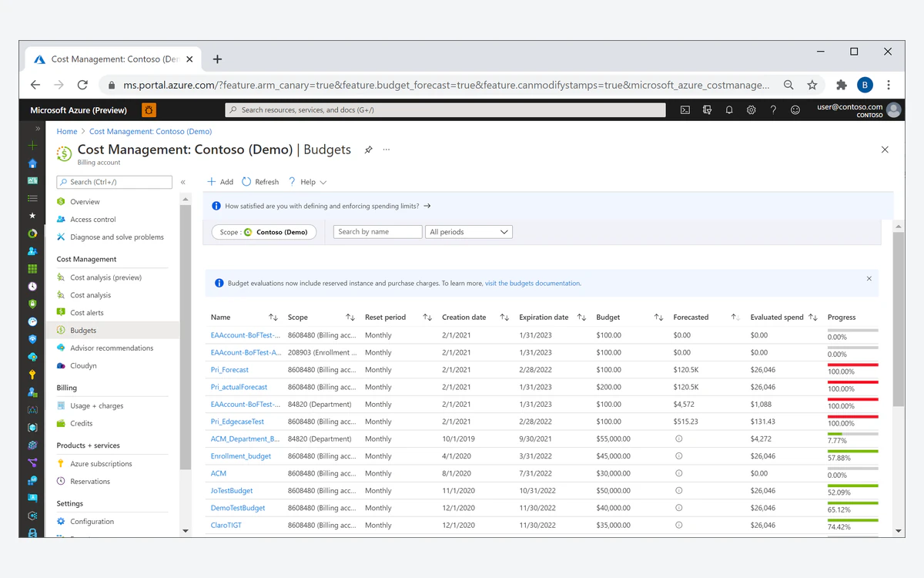Open browser extensions puzzle icon

point(841,85)
